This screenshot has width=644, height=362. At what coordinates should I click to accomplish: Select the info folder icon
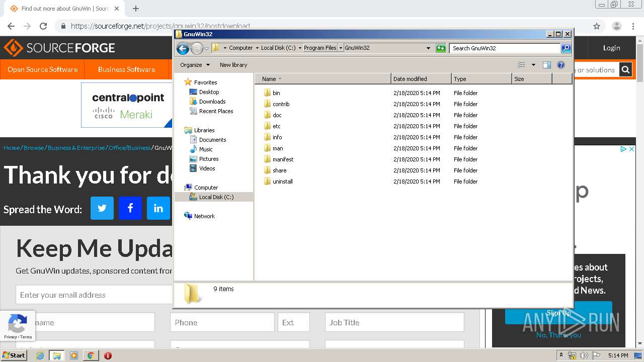click(x=267, y=137)
